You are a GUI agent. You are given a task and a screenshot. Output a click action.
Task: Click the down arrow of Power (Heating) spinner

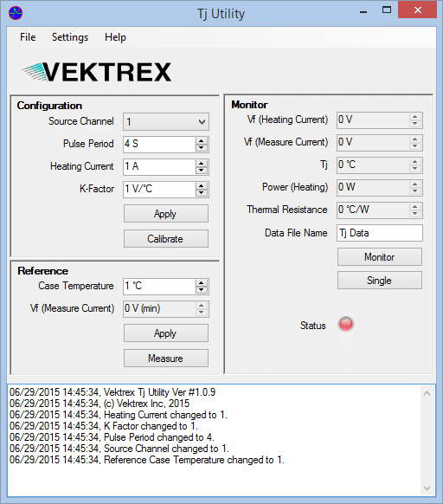coord(415,191)
